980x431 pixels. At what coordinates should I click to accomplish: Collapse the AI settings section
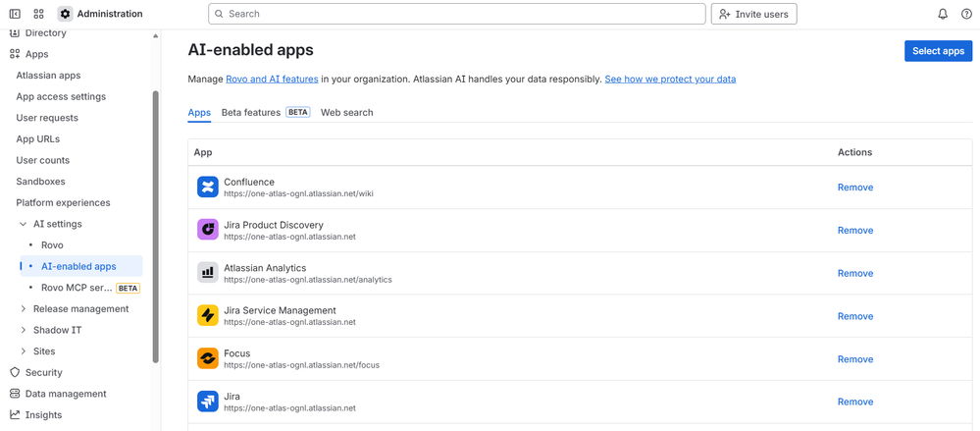[24, 224]
